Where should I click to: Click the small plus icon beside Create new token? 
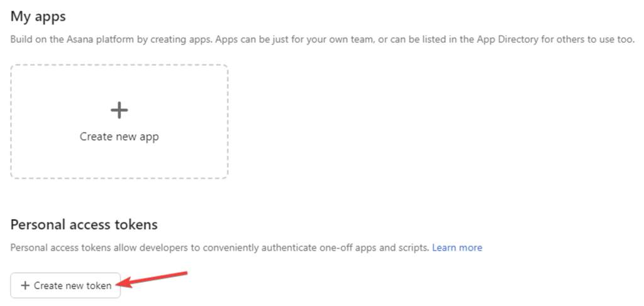(x=25, y=285)
